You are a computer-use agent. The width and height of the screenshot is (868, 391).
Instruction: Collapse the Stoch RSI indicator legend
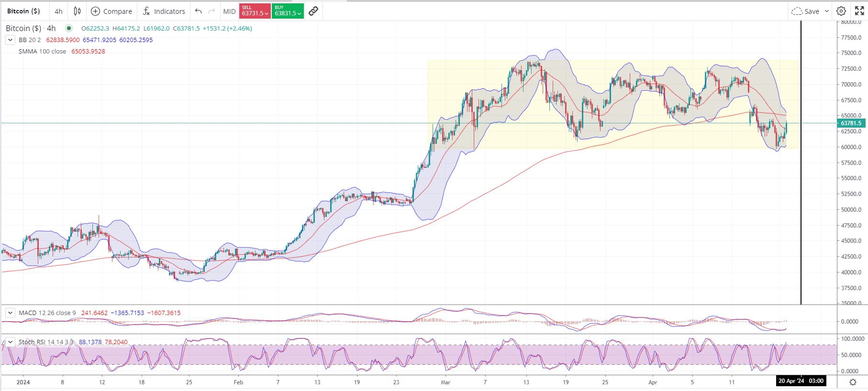pyautogui.click(x=10, y=342)
